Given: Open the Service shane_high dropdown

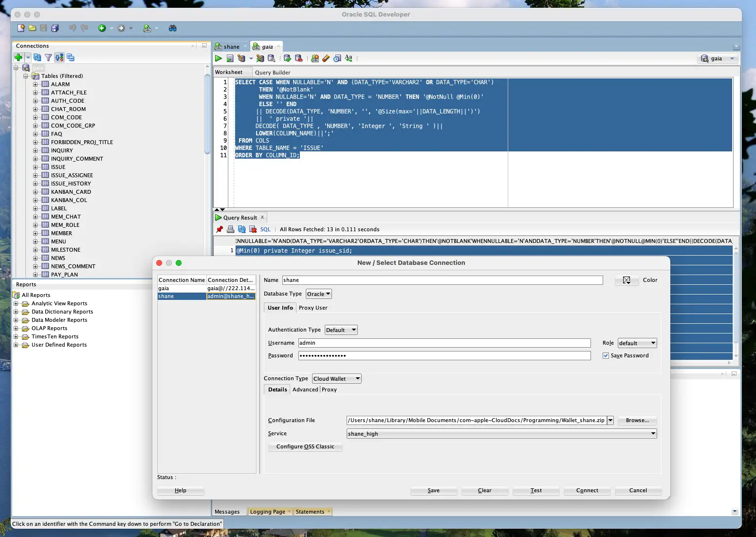Looking at the screenshot, I should (502, 434).
